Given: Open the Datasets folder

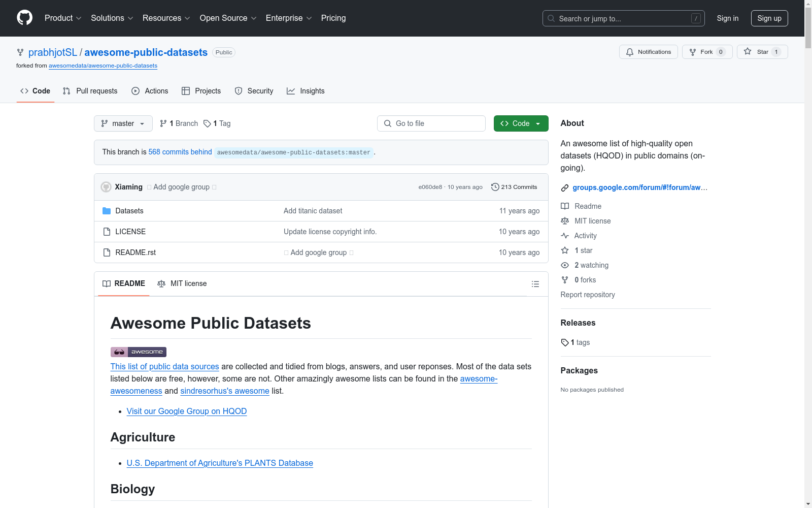Looking at the screenshot, I should (129, 211).
